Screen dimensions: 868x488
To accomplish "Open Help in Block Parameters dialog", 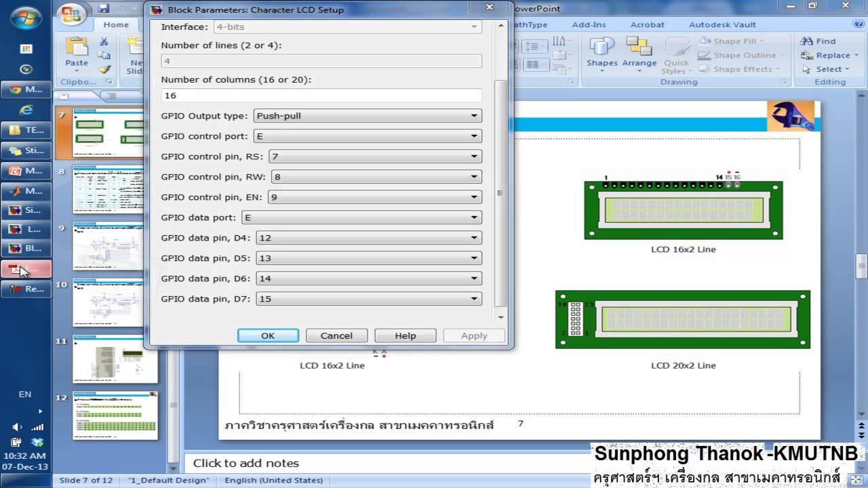I will [x=406, y=335].
